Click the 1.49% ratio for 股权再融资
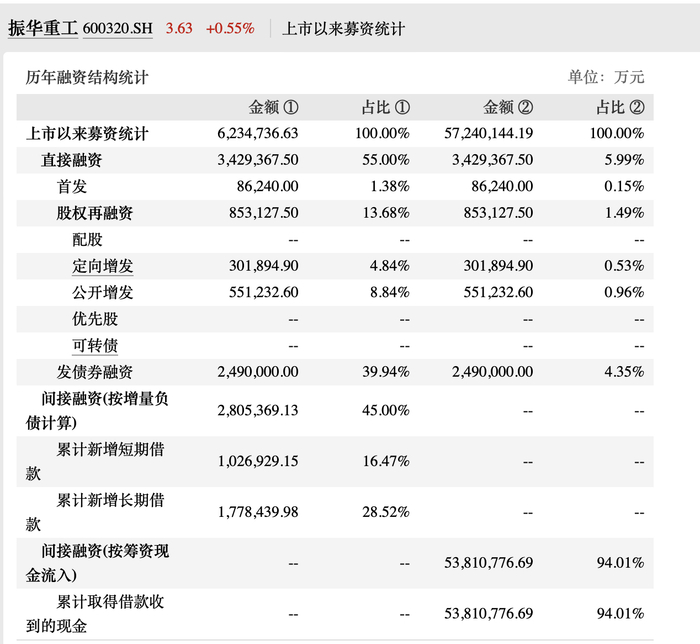 coord(625,213)
